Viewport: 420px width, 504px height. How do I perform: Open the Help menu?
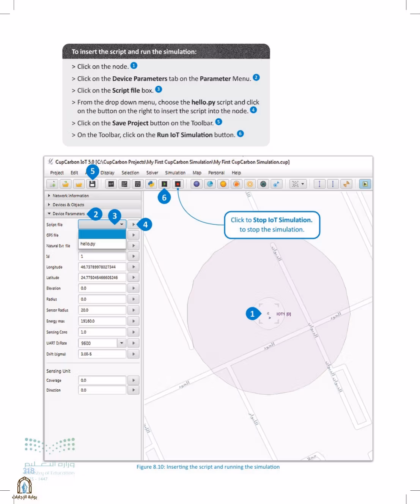click(236, 173)
